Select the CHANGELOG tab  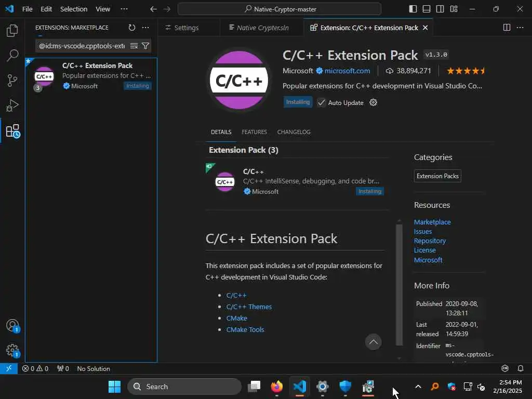(294, 132)
